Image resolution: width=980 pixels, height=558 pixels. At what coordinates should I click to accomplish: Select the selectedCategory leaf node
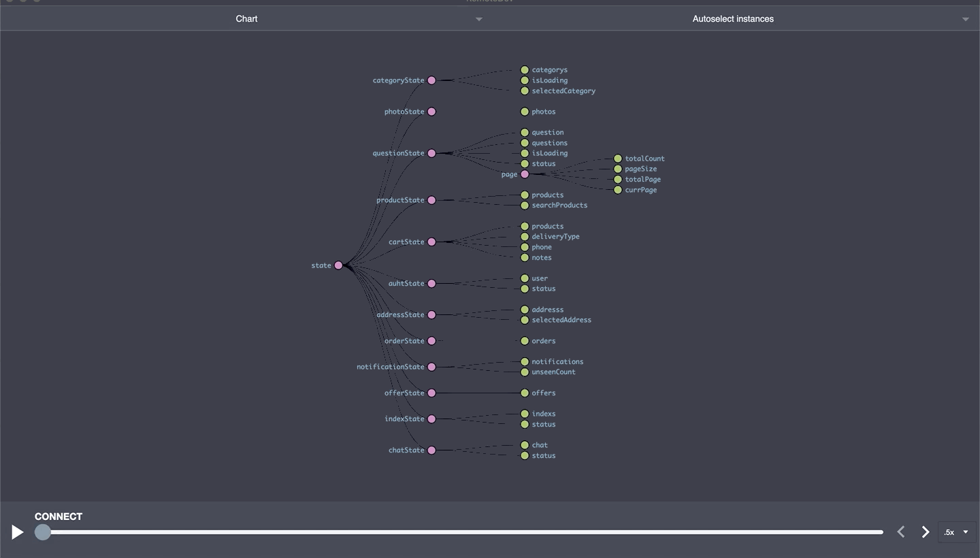click(525, 91)
